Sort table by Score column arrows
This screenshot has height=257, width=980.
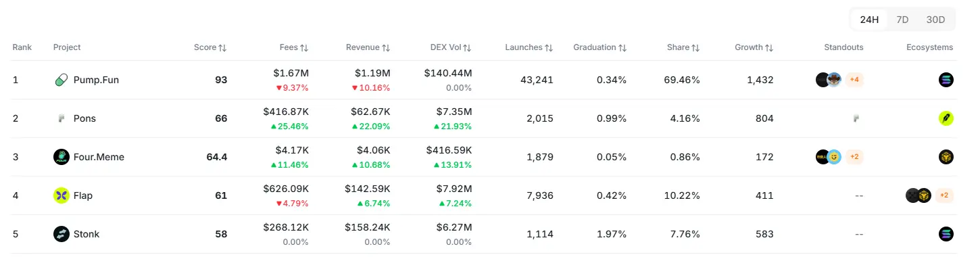coord(222,48)
